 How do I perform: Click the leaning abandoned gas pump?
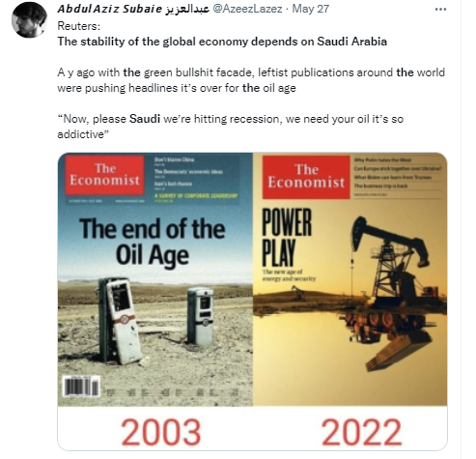click(x=121, y=321)
